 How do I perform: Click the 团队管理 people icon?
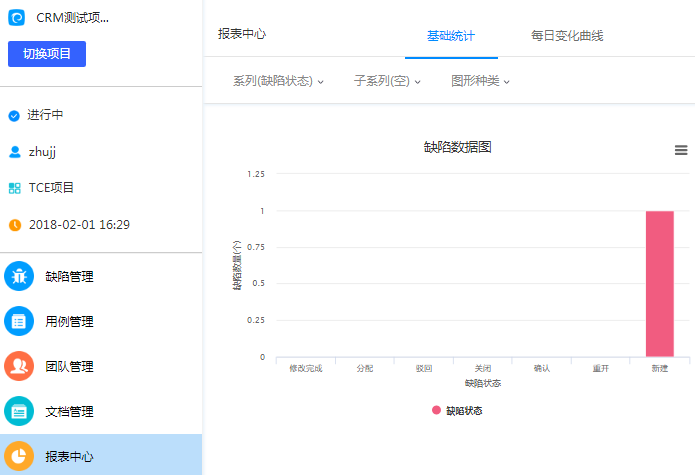19,367
